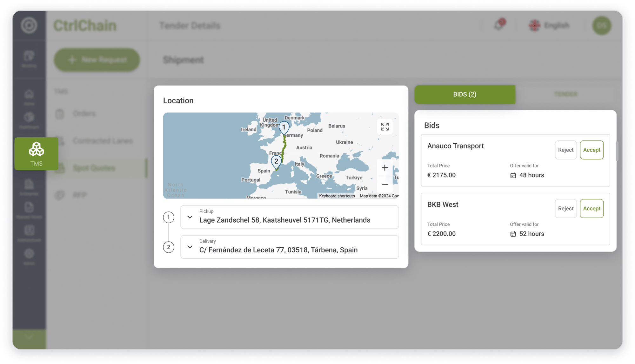Viewport: 635px width, 364px height.
Task: Click the € 2175.00 total price
Action: pyautogui.click(x=441, y=175)
